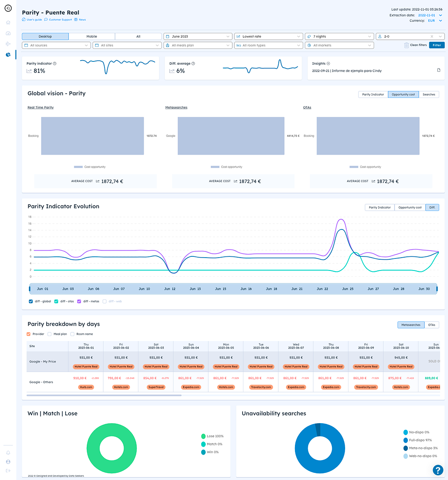Screen dimensions: 448x480
Task: Open the 7 nights dropdown
Action: tap(339, 37)
